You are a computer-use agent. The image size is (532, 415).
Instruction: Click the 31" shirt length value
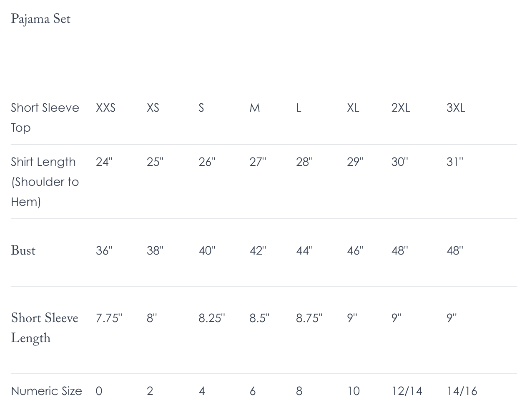click(455, 162)
